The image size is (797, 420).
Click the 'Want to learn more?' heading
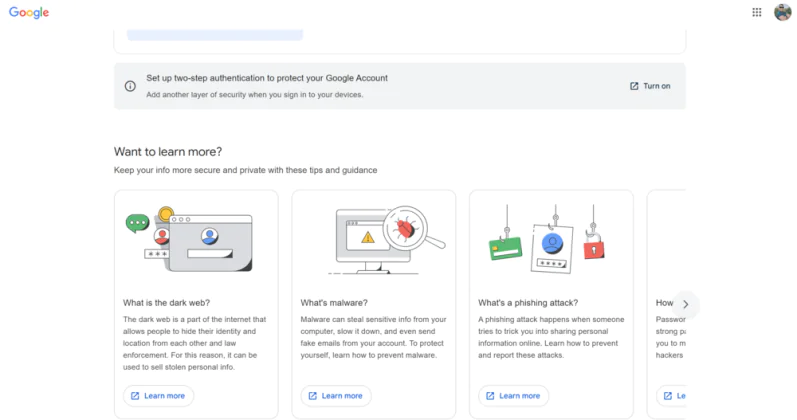pyautogui.click(x=168, y=152)
